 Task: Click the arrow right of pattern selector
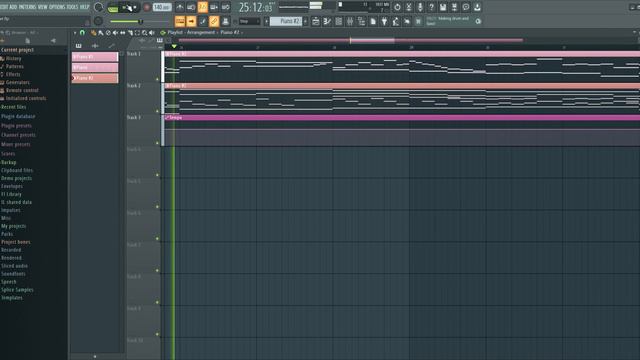coord(305,21)
